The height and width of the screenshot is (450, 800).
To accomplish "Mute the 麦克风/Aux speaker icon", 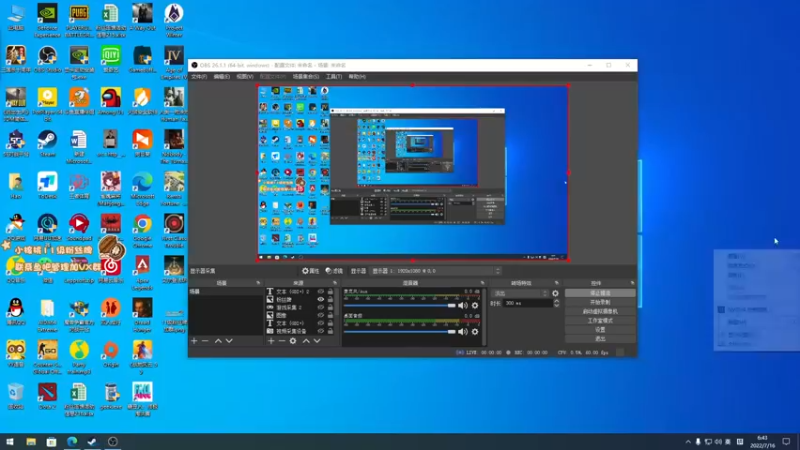I will (x=463, y=306).
